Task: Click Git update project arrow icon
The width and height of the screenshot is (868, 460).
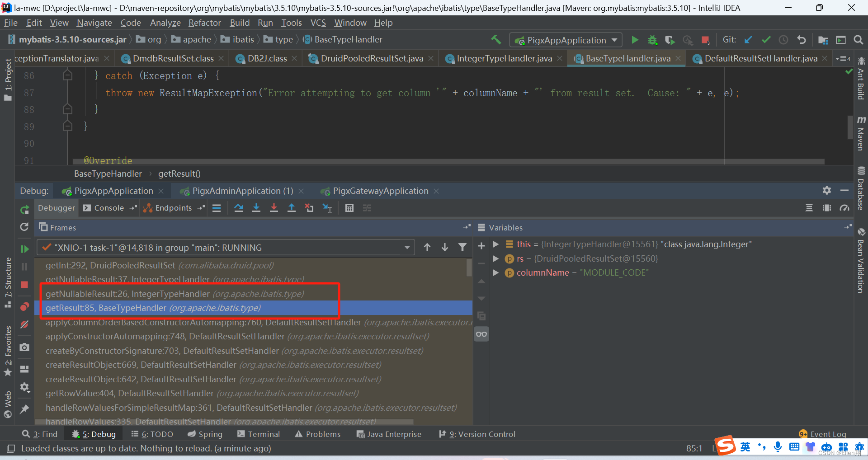Action: pyautogui.click(x=748, y=40)
